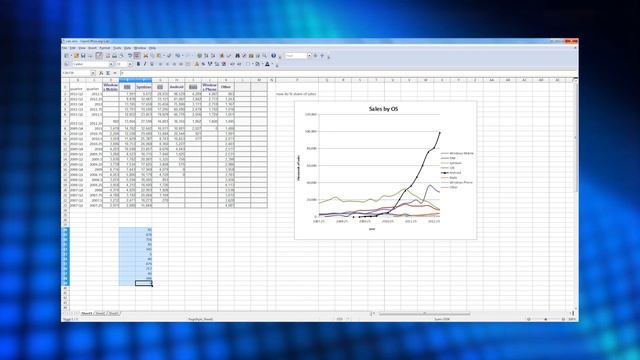Adjust the zoom slider in status bar
This screenshot has width=640, height=360.
coord(546,319)
